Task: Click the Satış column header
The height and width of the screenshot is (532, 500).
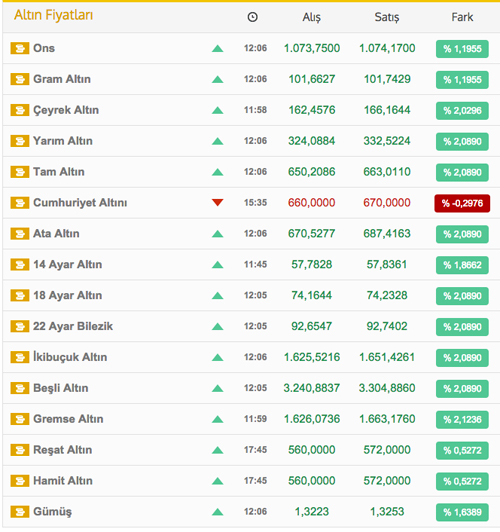Action: click(x=387, y=17)
